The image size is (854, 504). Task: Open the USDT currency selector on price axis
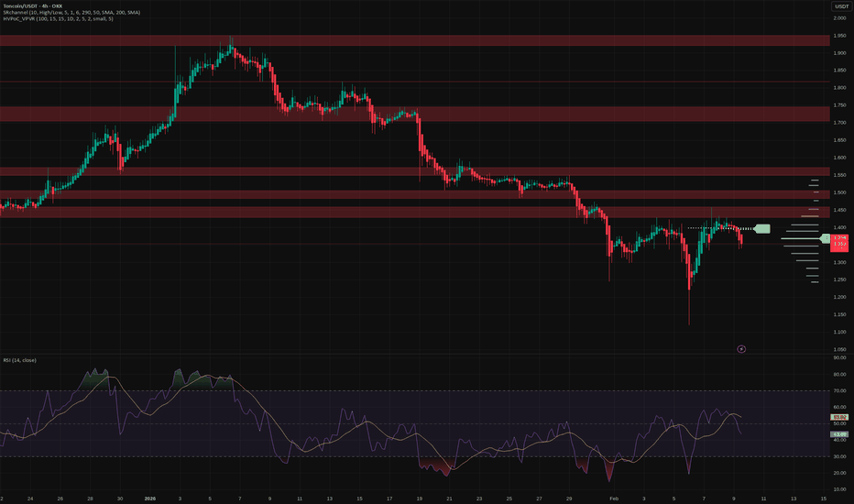[840, 6]
